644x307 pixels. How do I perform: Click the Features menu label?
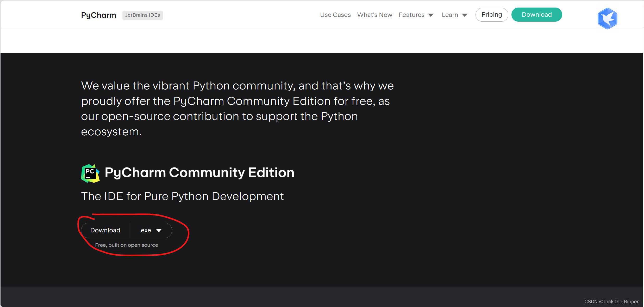pos(411,15)
